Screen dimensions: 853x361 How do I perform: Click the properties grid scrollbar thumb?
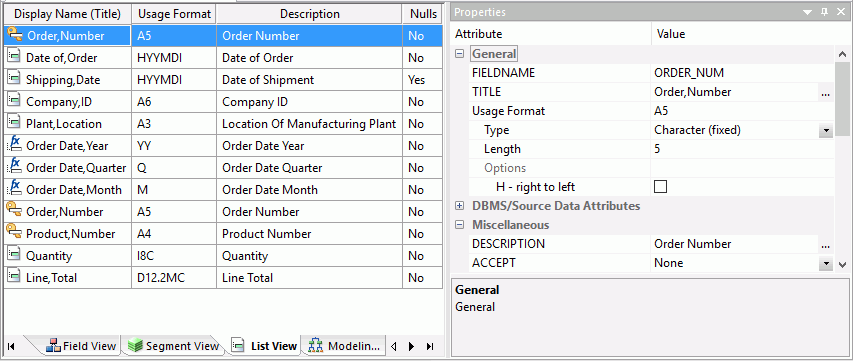(x=841, y=99)
